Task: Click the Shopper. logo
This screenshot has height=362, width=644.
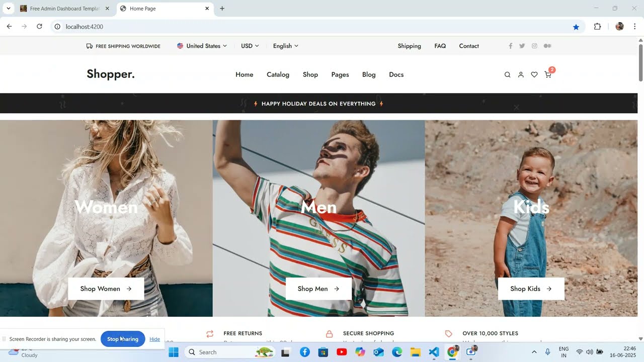Action: coord(111,74)
